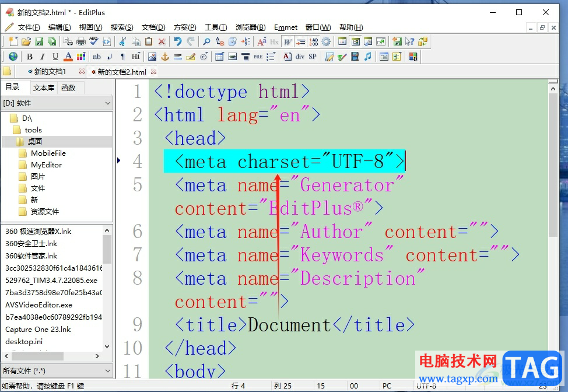The width and height of the screenshot is (568, 392).
Task: Switch to the 文本库 side panel tab
Action: tap(43, 87)
